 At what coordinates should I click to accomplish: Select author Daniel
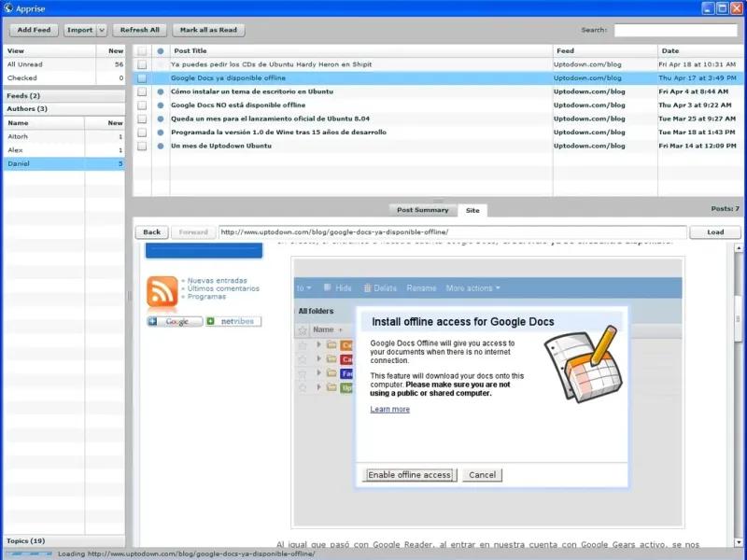tap(63, 163)
